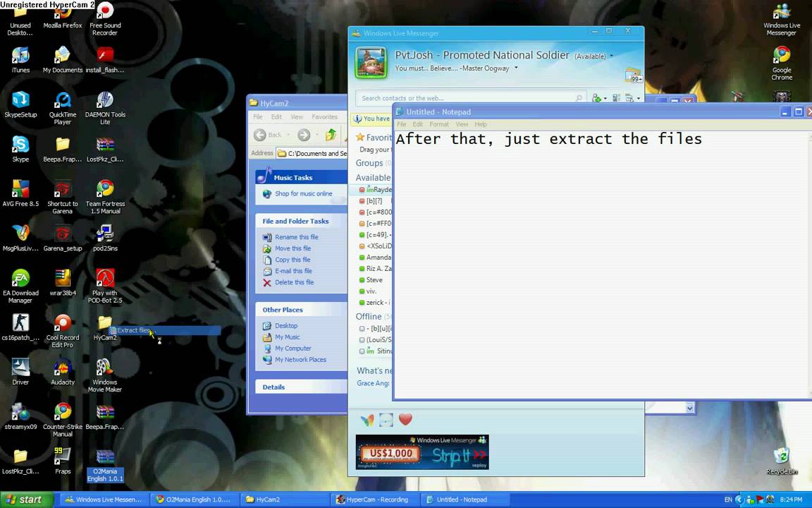Open the Fraps desktop icon
The width and height of the screenshot is (812, 508).
(63, 461)
